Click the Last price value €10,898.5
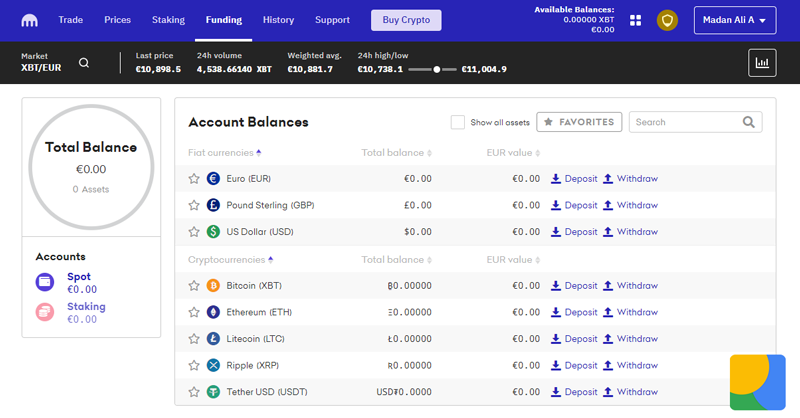 [x=158, y=69]
